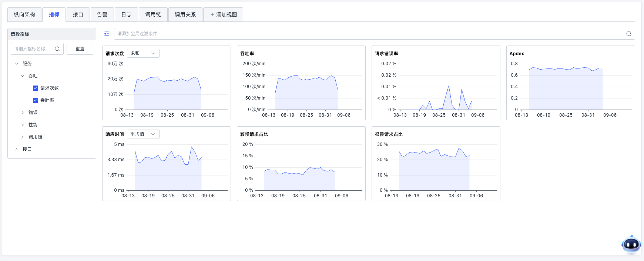Collapse the metric selection sidebar icon

point(107,34)
